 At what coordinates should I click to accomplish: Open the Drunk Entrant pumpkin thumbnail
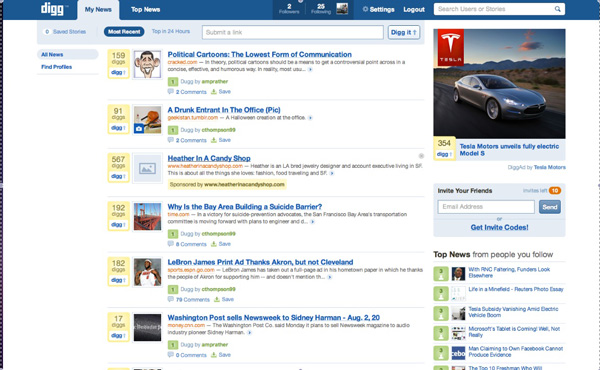point(147,120)
